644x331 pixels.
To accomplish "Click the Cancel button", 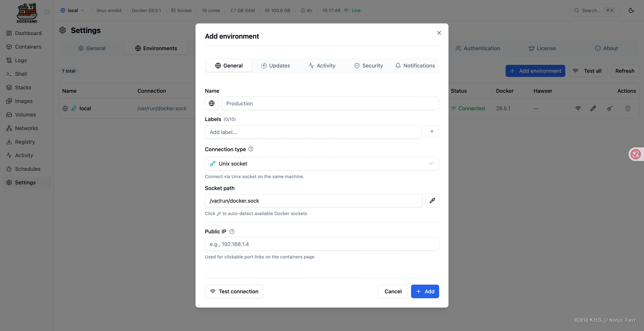I will point(393,291).
